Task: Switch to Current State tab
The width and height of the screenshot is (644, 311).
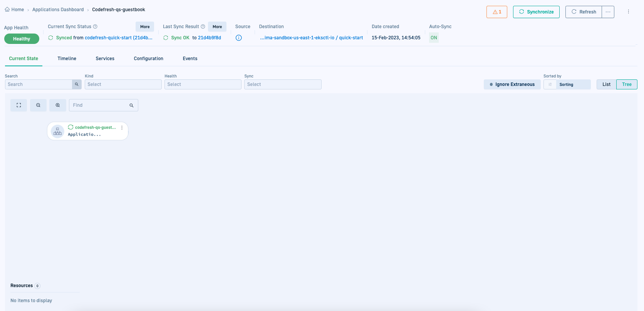Action: point(23,59)
